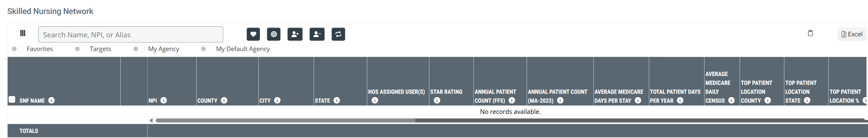The width and height of the screenshot is (868, 138).
Task: Click the heart favorites icon button
Action: click(253, 34)
